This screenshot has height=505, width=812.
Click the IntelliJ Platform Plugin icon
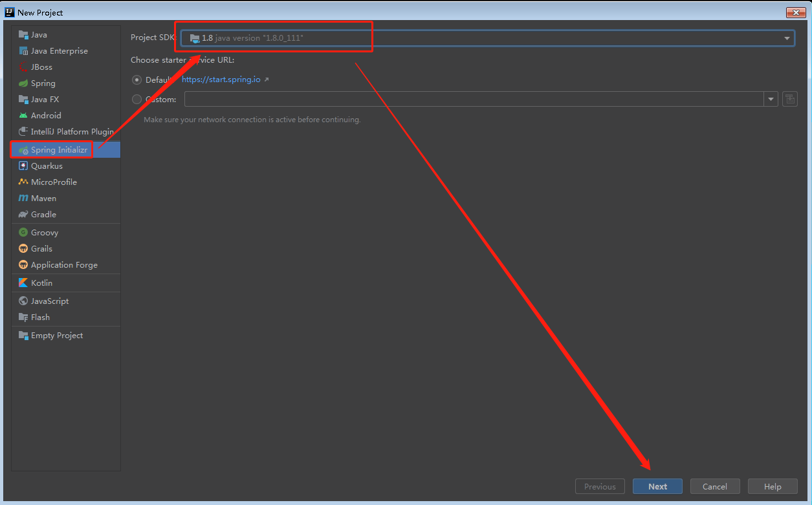(23, 132)
